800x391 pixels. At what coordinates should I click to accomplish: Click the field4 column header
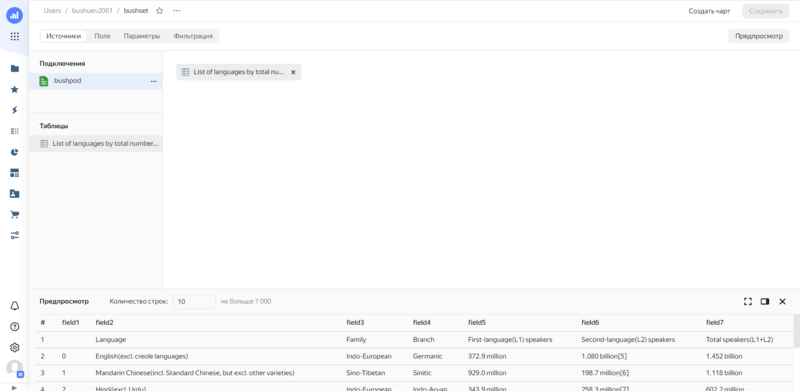tap(422, 323)
